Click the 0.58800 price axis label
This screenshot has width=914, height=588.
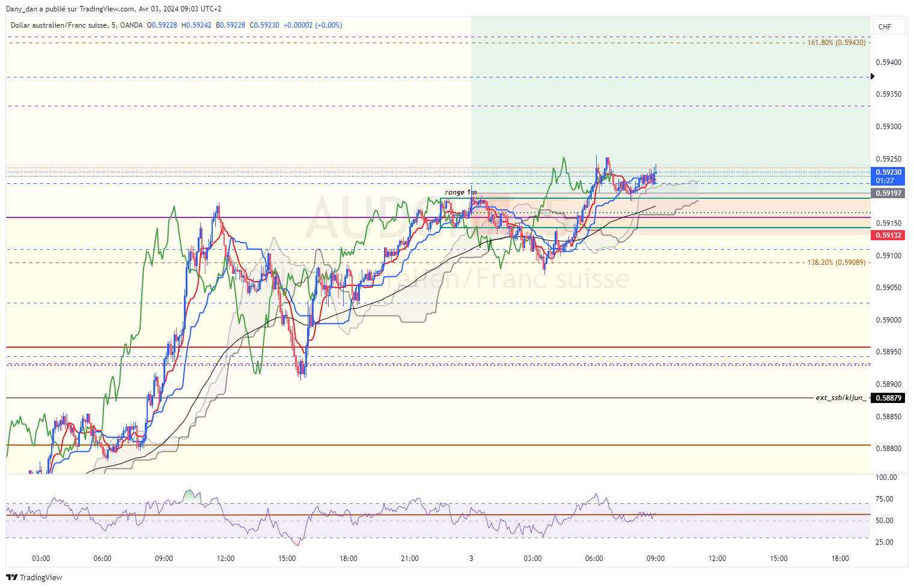889,449
